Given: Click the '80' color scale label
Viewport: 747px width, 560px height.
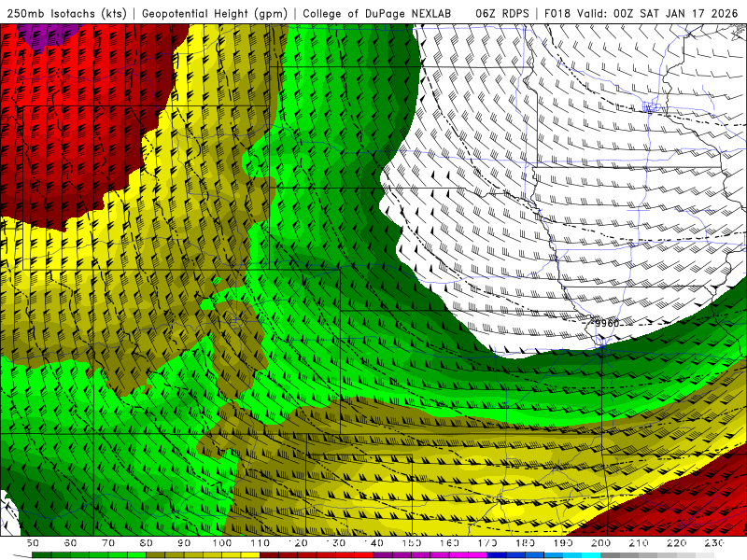Looking at the screenshot, I should coord(147,543).
